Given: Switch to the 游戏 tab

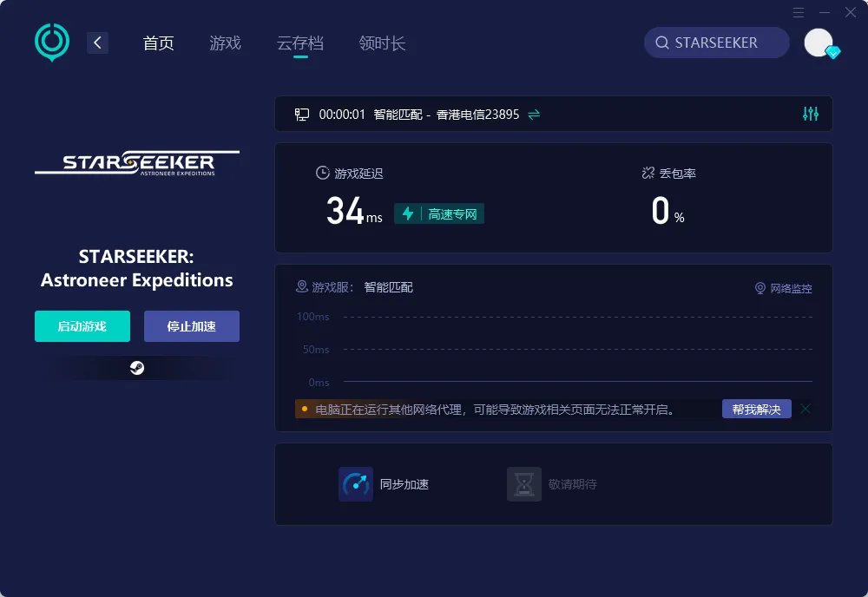Looking at the screenshot, I should [226, 43].
